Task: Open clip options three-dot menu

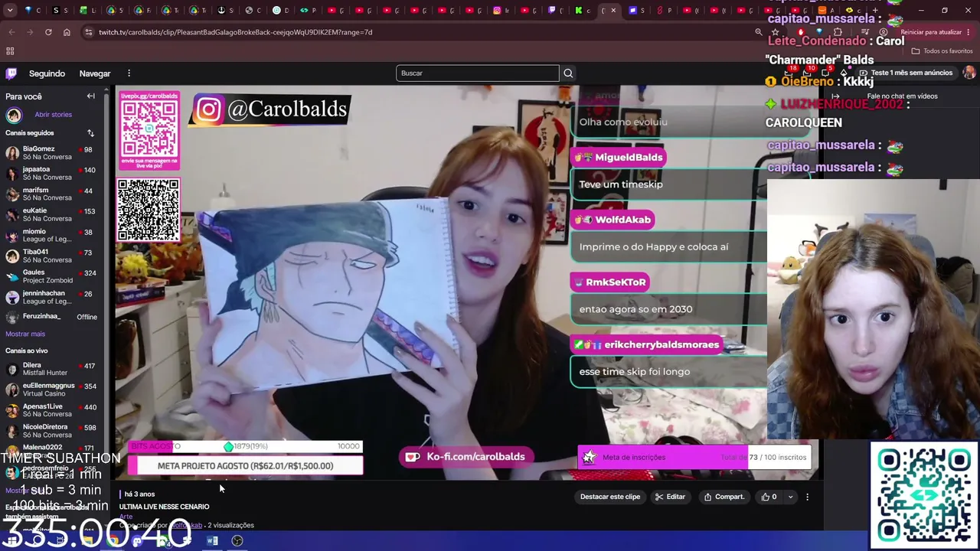Action: tap(807, 497)
